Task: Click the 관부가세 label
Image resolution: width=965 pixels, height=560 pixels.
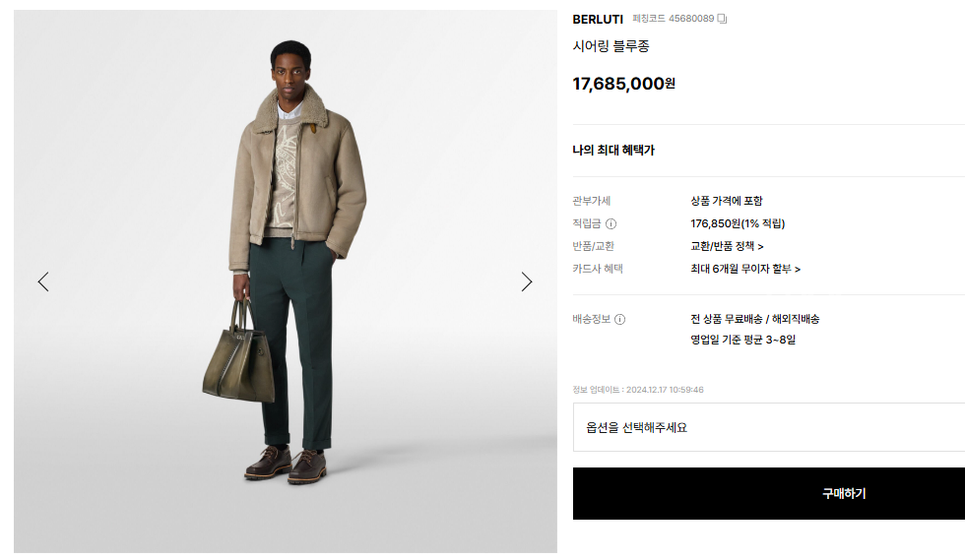Action: coord(592,201)
